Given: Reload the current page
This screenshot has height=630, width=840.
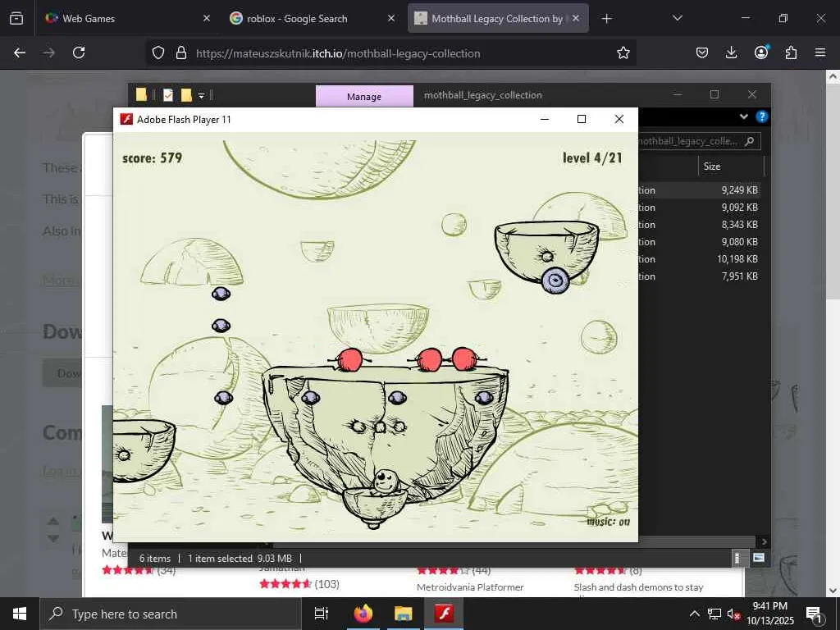Looking at the screenshot, I should [79, 52].
